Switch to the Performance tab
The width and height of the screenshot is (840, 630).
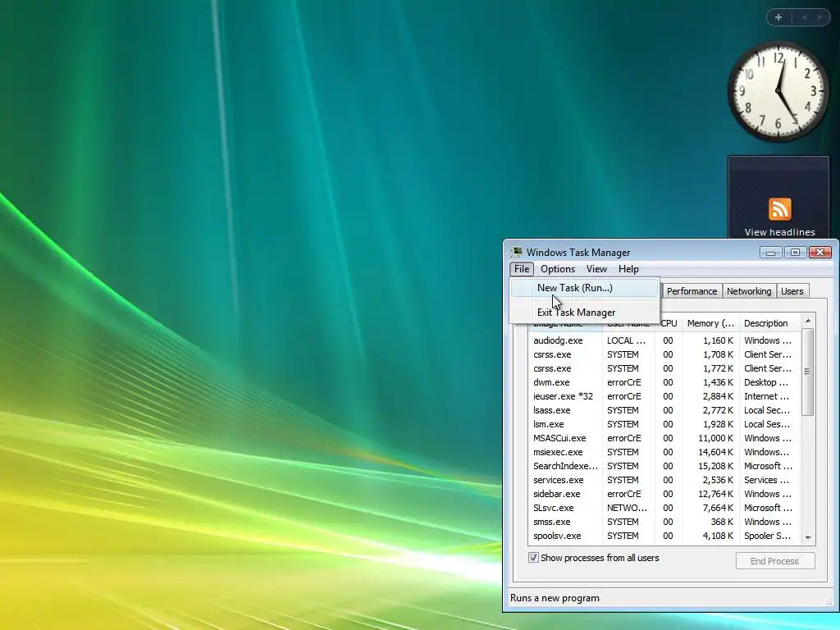[692, 291]
